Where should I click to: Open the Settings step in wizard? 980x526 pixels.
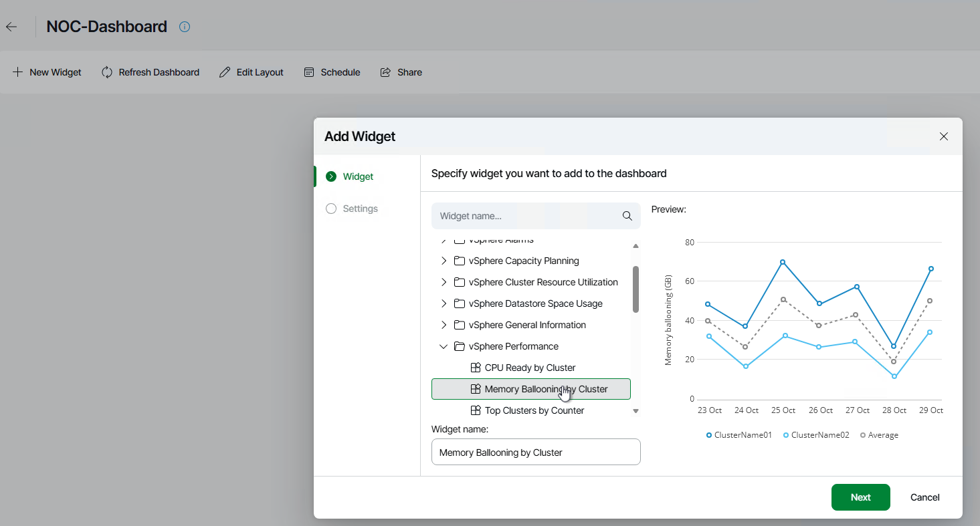(360, 209)
